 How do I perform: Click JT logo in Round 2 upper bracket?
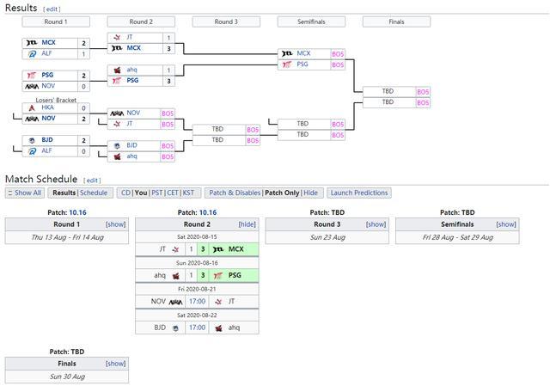coord(117,37)
